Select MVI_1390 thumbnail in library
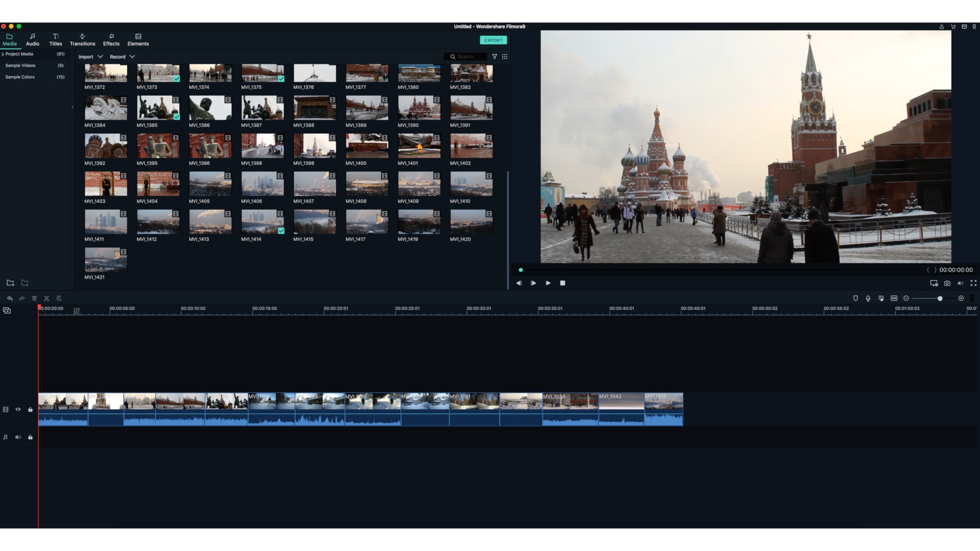Image resolution: width=980 pixels, height=551 pixels. coord(419,108)
